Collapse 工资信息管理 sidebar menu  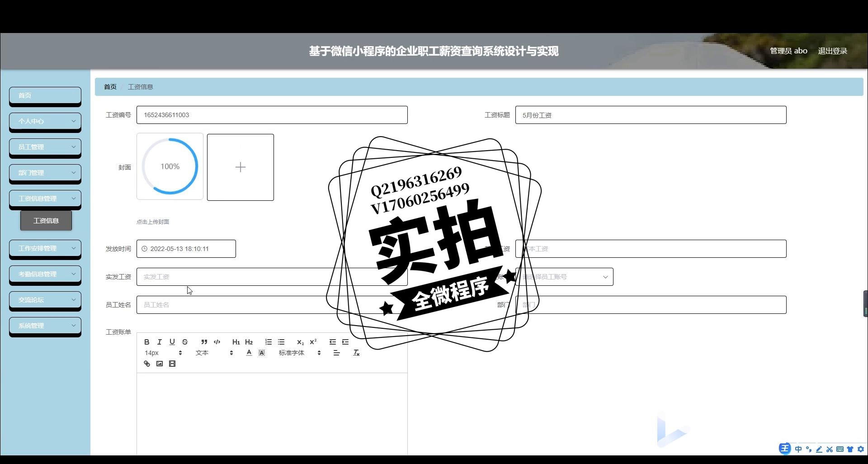point(45,199)
